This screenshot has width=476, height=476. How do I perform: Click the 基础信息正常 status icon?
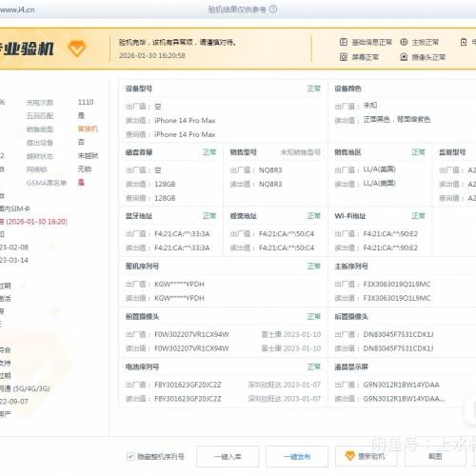point(344,42)
